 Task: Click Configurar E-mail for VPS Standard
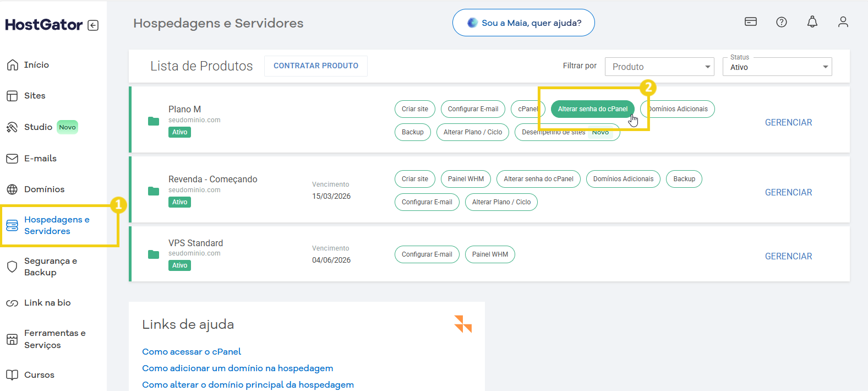pyautogui.click(x=427, y=254)
